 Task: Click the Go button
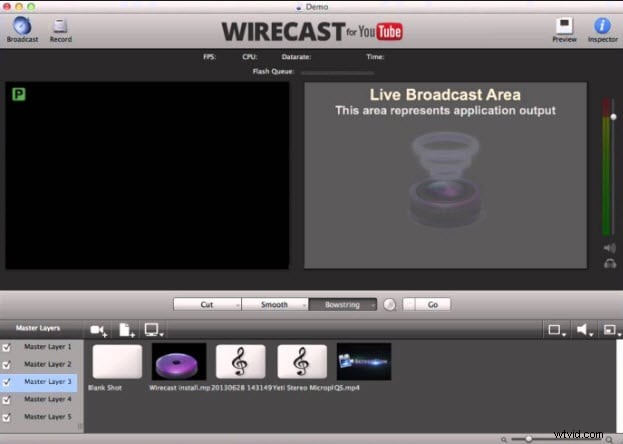(433, 304)
